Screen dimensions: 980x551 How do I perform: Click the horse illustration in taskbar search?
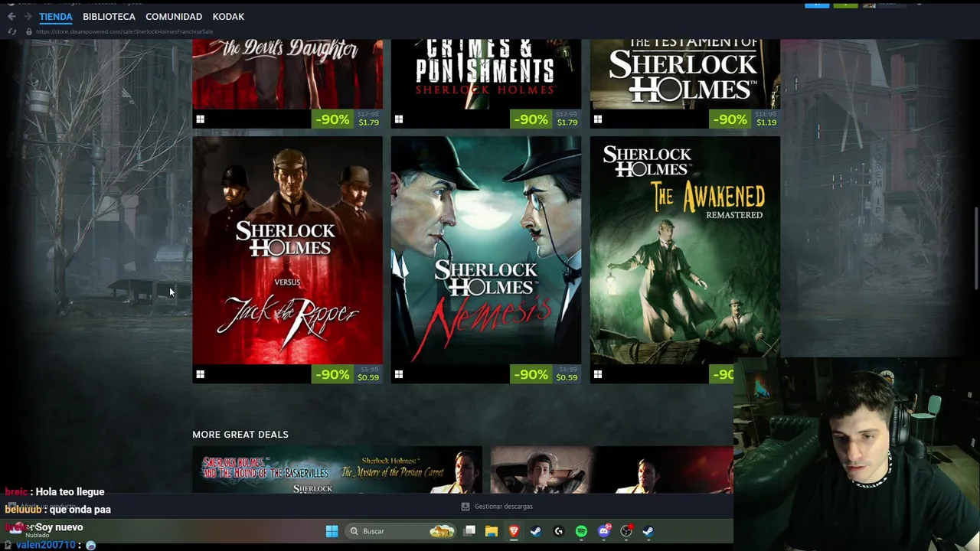pyautogui.click(x=442, y=531)
